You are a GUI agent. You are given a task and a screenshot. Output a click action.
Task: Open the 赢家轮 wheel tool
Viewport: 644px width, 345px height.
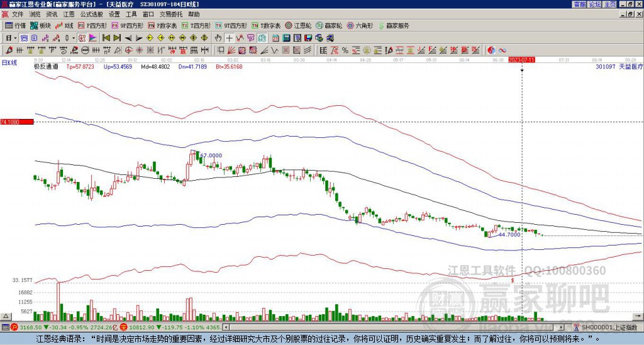tap(329, 25)
